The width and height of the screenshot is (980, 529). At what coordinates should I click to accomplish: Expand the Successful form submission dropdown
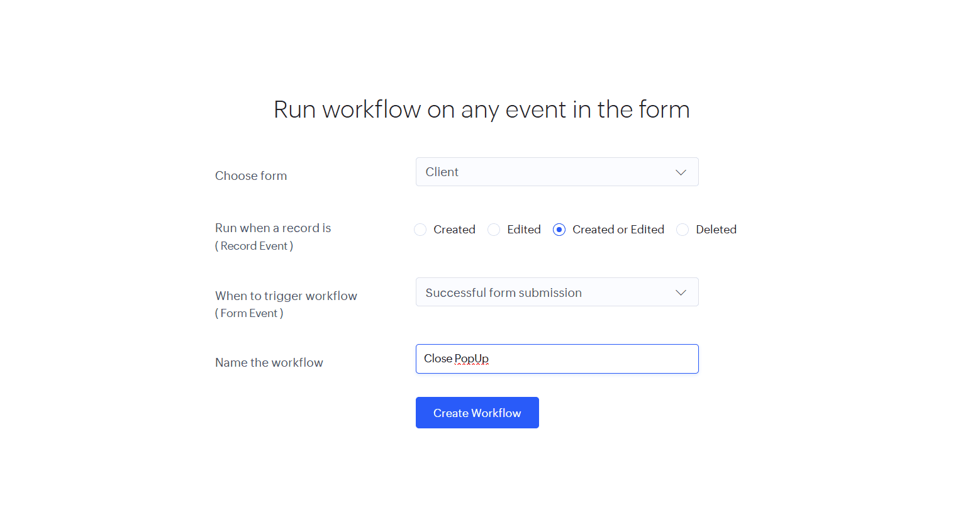[556, 292]
